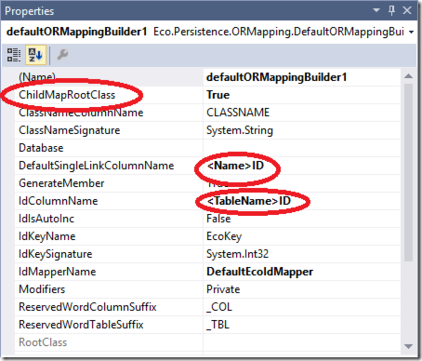Edit the <Name>ID value
The image size is (422, 361).
coord(302,166)
